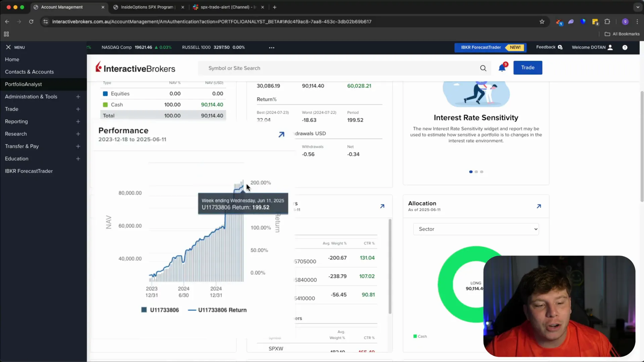Click the RUSSELL 1000 ticker entry

coord(213,47)
